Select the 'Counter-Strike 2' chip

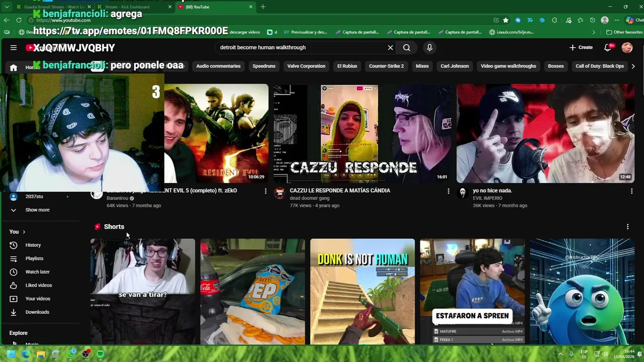(386, 66)
